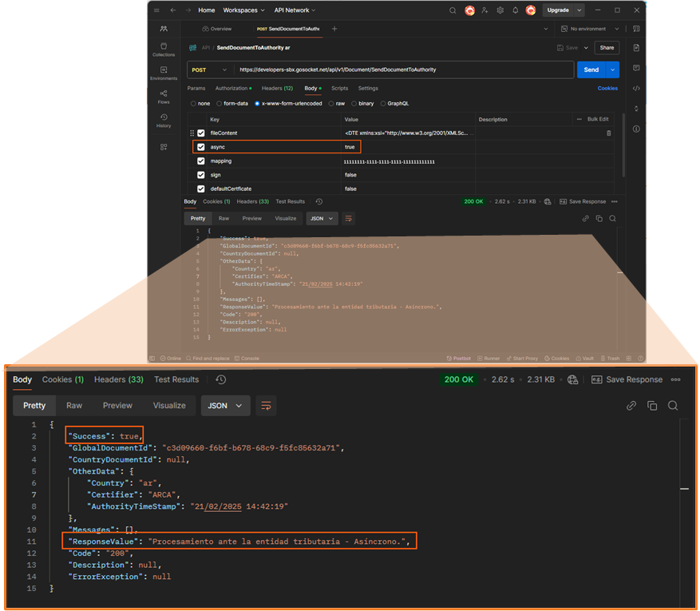The height and width of the screenshot is (611, 700).
Task: Expand the JSON format dropdown in enlarged panel
Action: point(225,406)
